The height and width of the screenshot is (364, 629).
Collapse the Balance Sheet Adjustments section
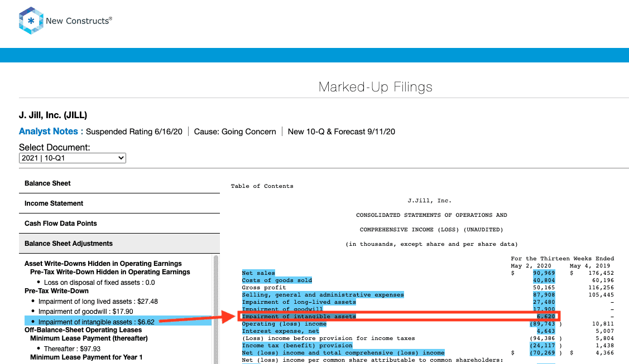(119, 244)
